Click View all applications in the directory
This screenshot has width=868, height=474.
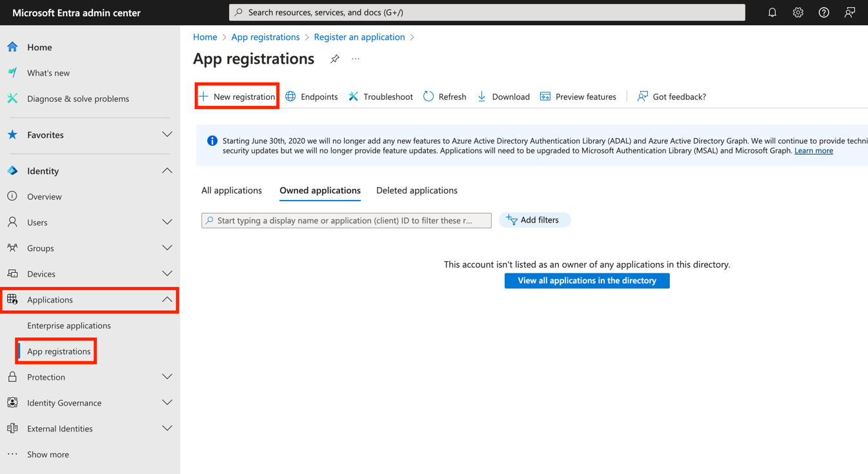click(x=587, y=281)
